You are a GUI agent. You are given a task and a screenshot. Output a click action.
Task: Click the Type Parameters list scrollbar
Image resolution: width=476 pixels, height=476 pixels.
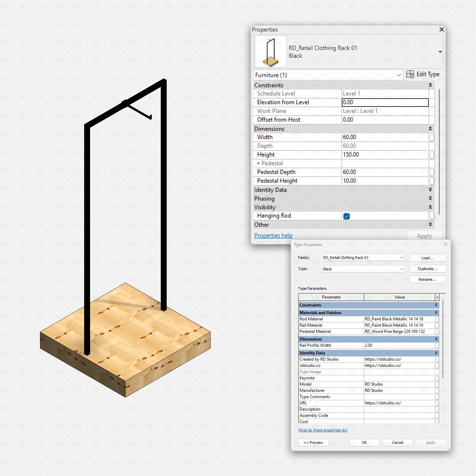click(x=443, y=339)
